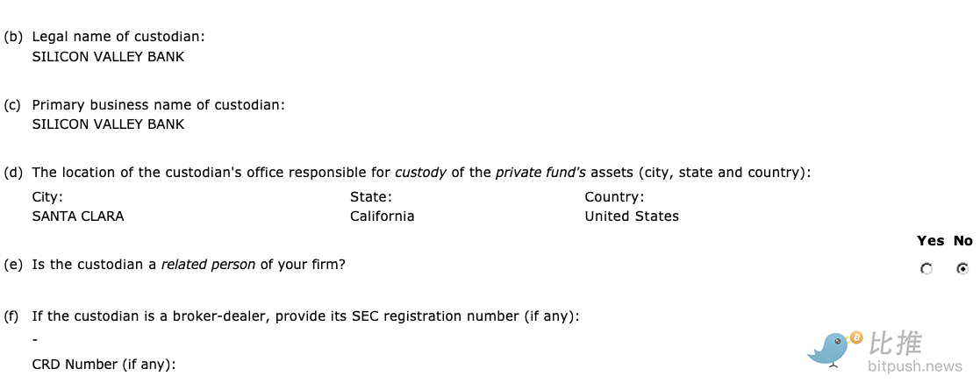
Task: Click the primary business name SILICON VALLEY BANK value
Action: pyautogui.click(x=108, y=124)
